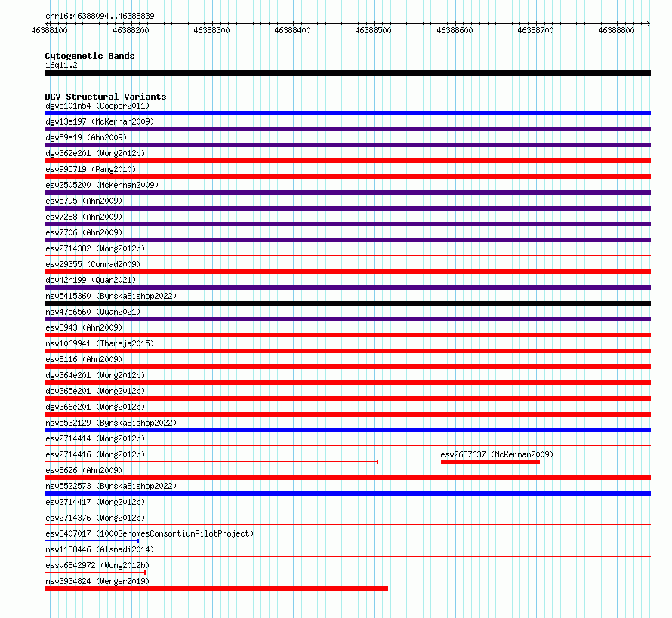Click the thin red line under esv2714416
Screen dimensions: 672x618
pos(211,462)
